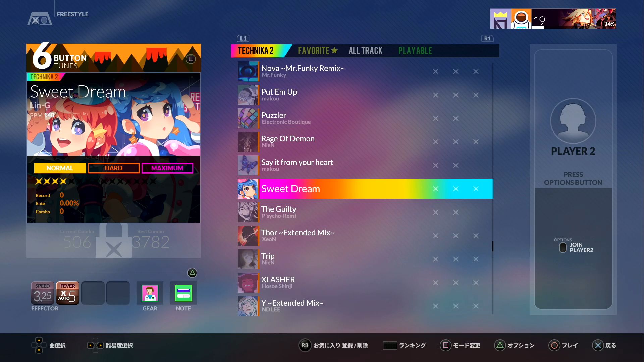The image size is (644, 362).
Task: Switch to the ALL TRACK tab
Action: coord(365,51)
